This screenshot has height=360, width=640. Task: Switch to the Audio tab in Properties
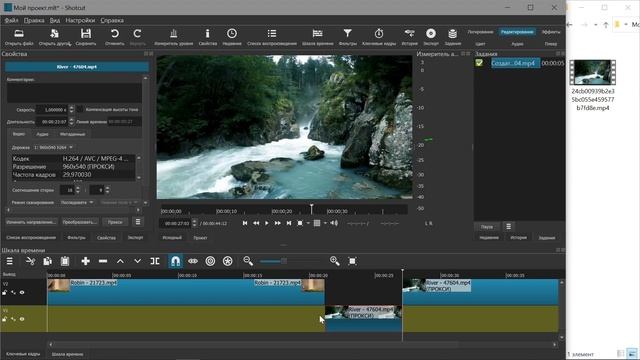(42, 134)
